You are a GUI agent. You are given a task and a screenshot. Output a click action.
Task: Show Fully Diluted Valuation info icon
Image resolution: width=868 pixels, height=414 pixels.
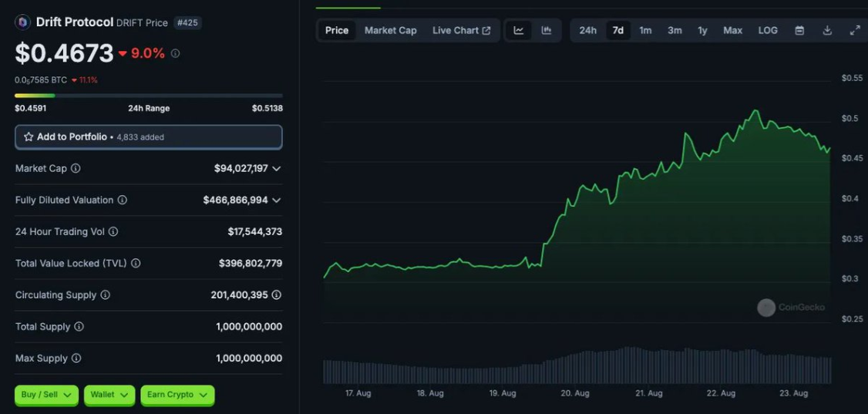pos(123,200)
